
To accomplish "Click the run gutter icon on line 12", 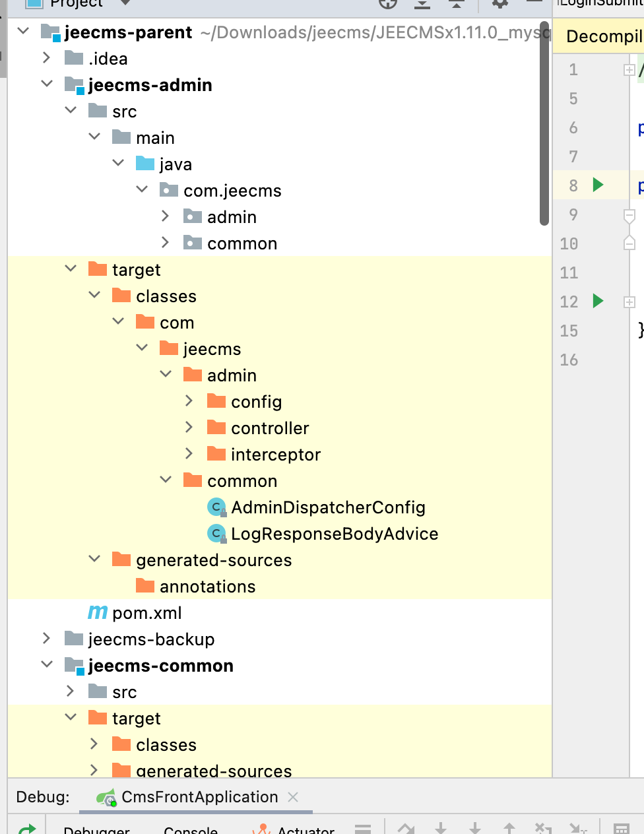I will coord(598,302).
